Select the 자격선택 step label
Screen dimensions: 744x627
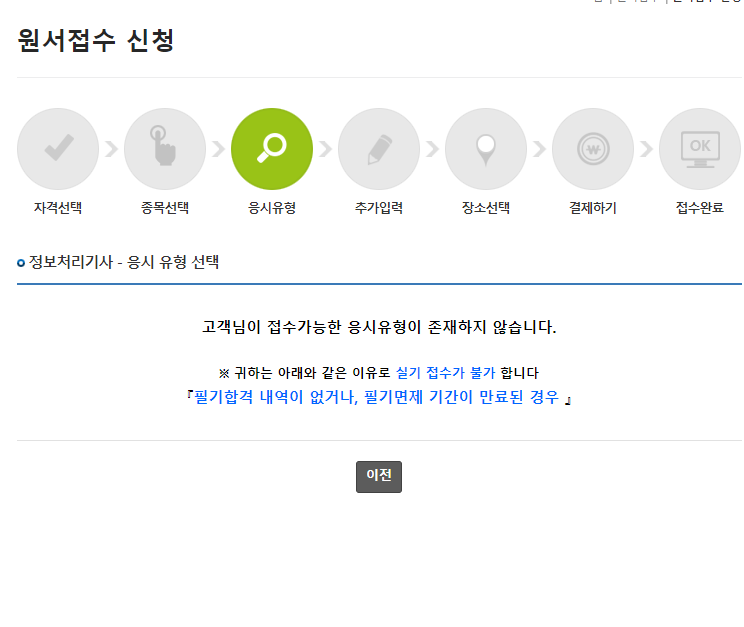click(x=58, y=208)
